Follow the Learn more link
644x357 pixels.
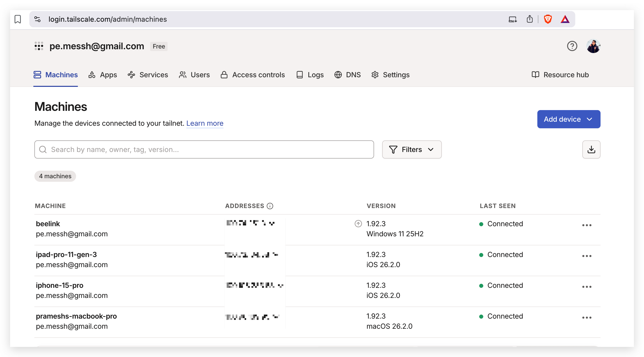[205, 123]
